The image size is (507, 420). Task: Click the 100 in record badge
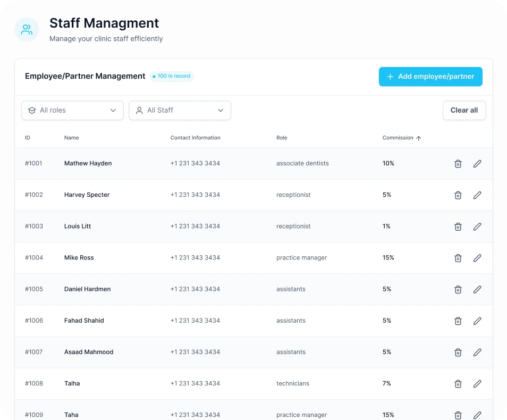172,77
